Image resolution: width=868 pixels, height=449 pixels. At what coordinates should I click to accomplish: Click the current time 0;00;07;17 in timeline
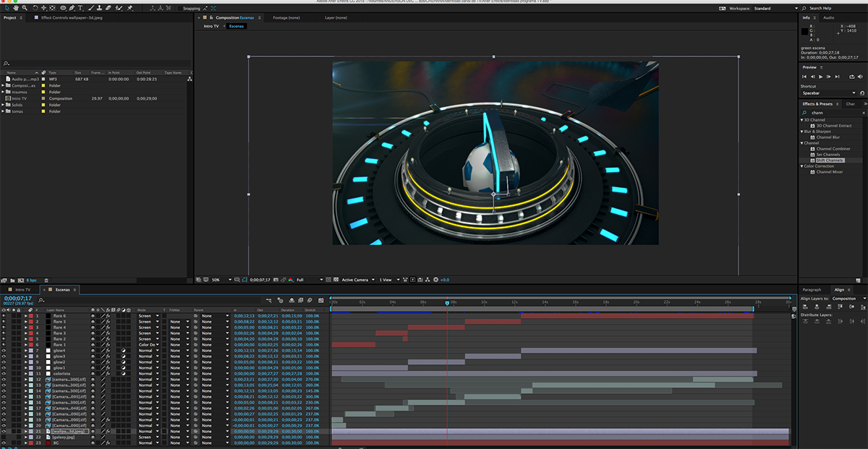pos(17,298)
